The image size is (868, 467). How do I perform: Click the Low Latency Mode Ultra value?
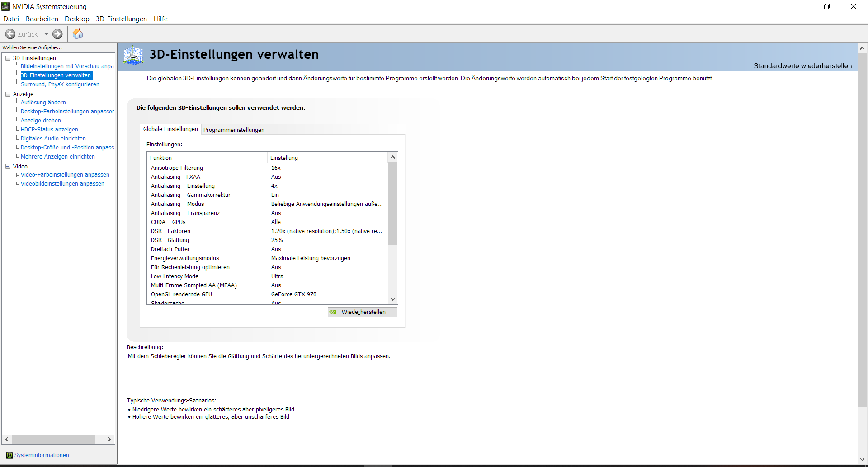click(277, 276)
